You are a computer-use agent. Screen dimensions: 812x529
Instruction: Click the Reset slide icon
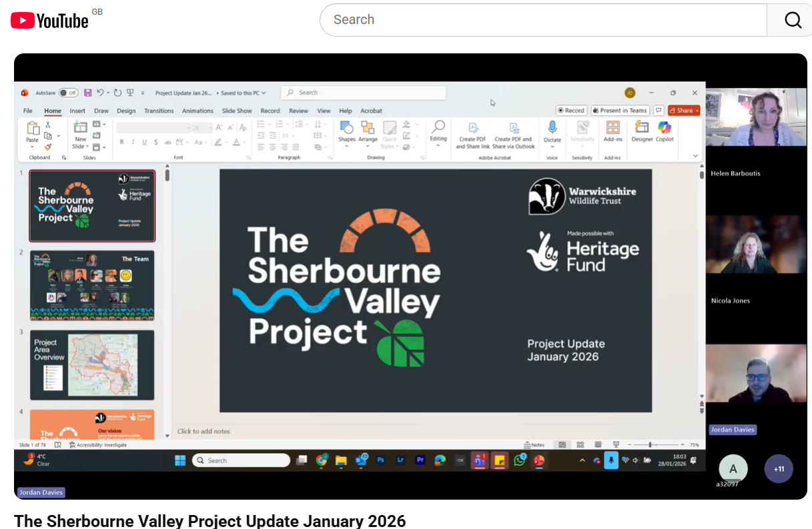(96, 135)
